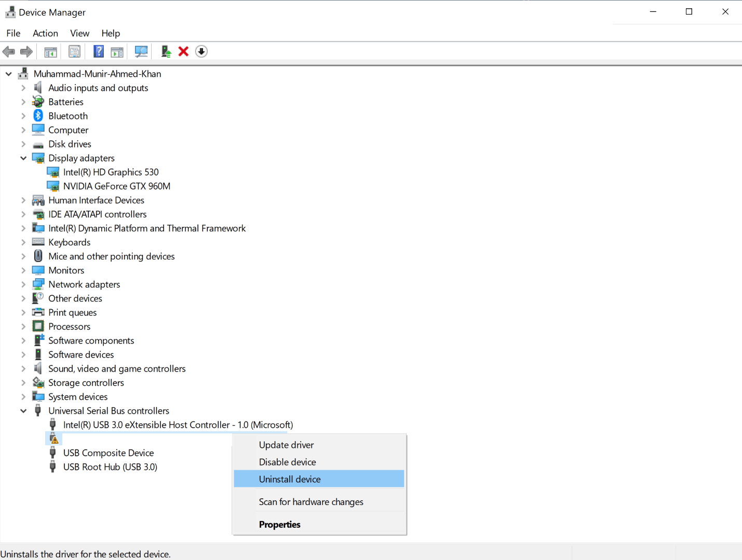Collapse the Display adapters category
This screenshot has width=742, height=560.
click(x=23, y=158)
